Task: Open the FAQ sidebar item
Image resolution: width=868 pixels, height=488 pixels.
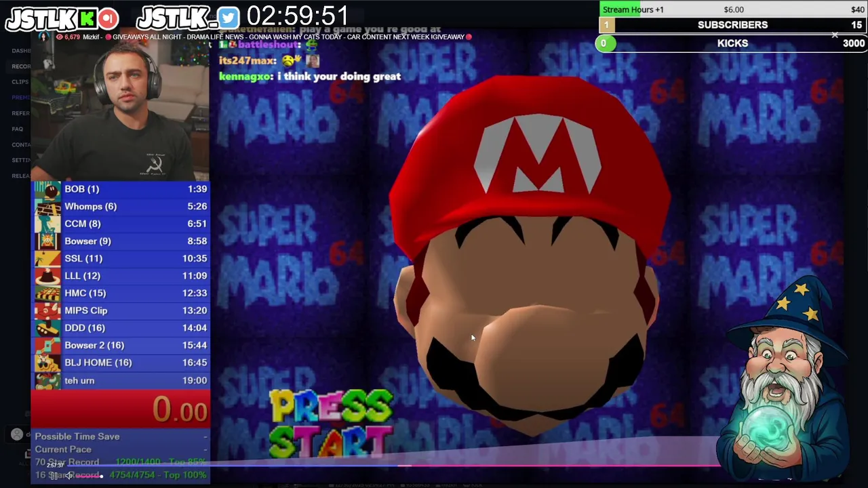Action: pyautogui.click(x=17, y=129)
